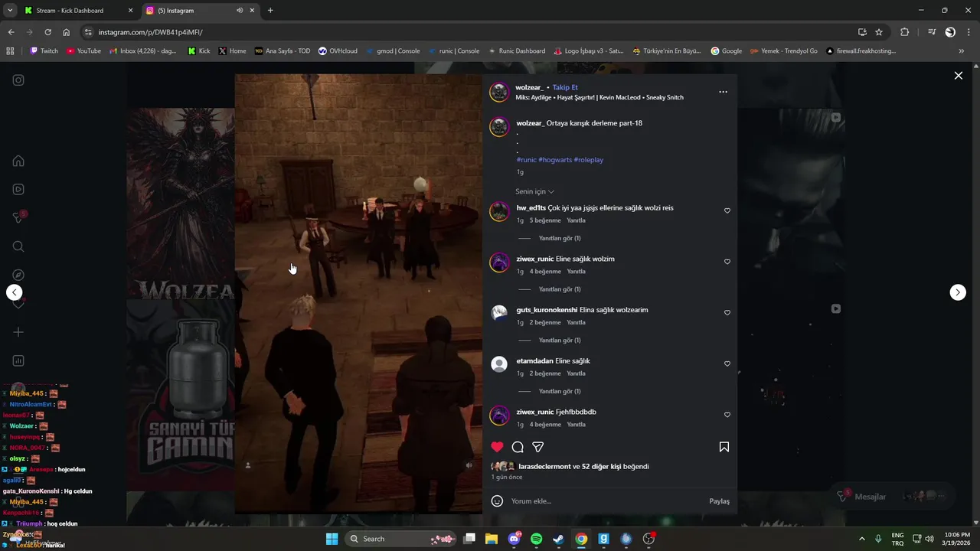Expand replies under guts_kuronokenshi's comment

[560, 340]
